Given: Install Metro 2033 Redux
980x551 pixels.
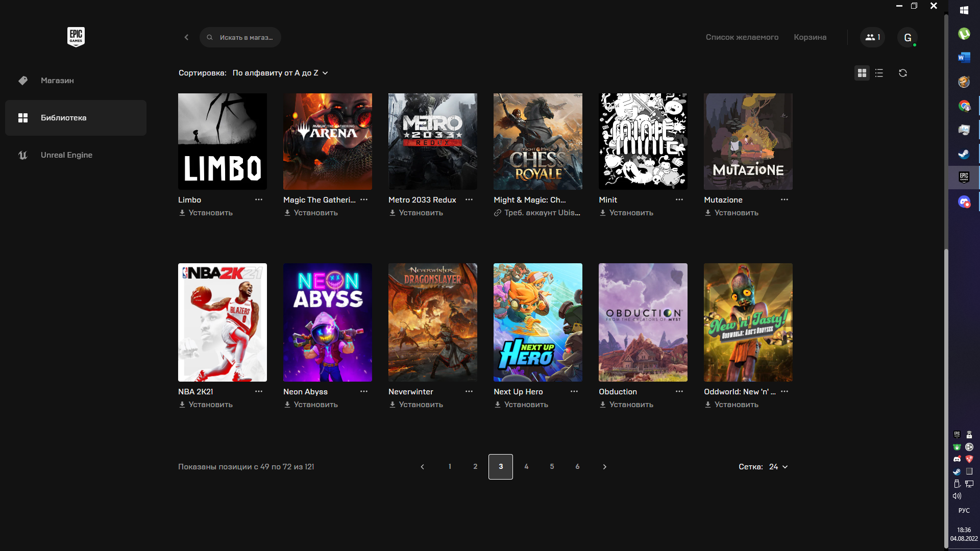Looking at the screenshot, I should point(416,213).
